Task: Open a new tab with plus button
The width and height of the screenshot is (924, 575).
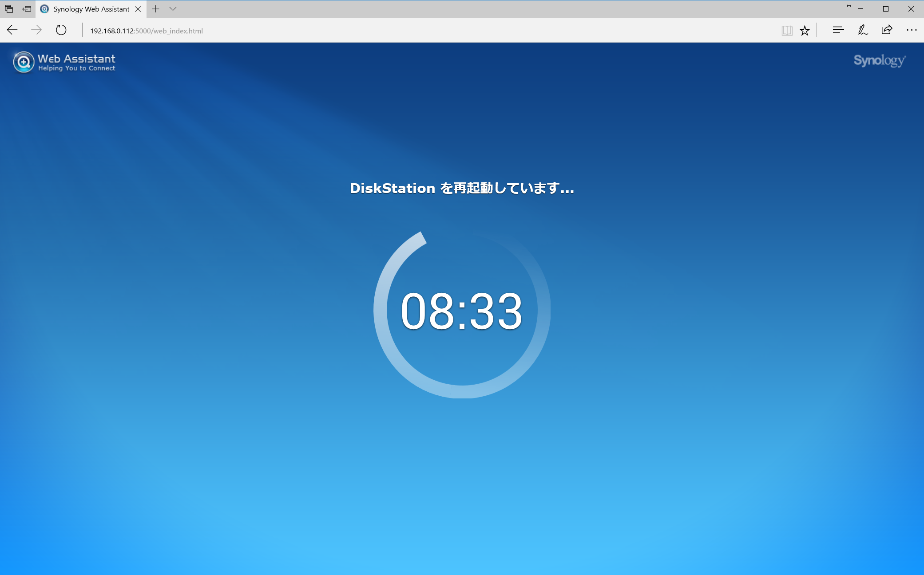Action: (x=155, y=9)
